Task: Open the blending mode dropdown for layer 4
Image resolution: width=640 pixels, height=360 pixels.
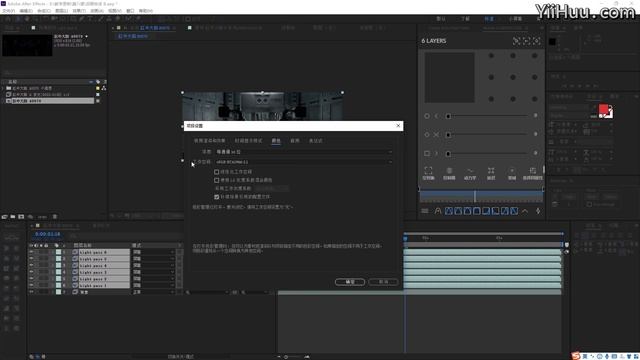Action: click(153, 272)
